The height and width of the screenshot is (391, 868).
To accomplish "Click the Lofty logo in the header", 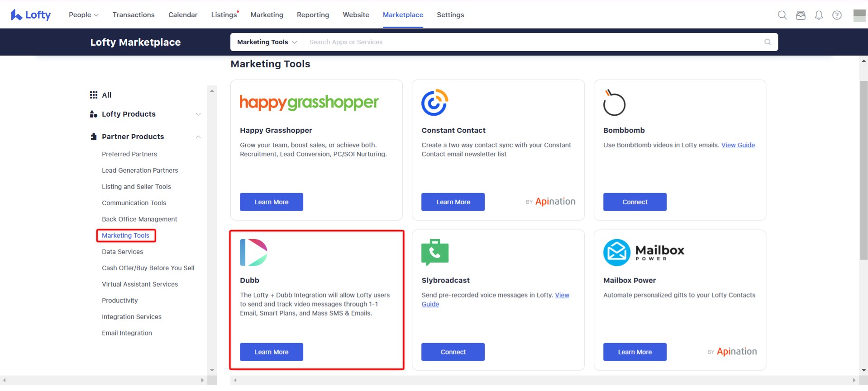I will tap(31, 15).
